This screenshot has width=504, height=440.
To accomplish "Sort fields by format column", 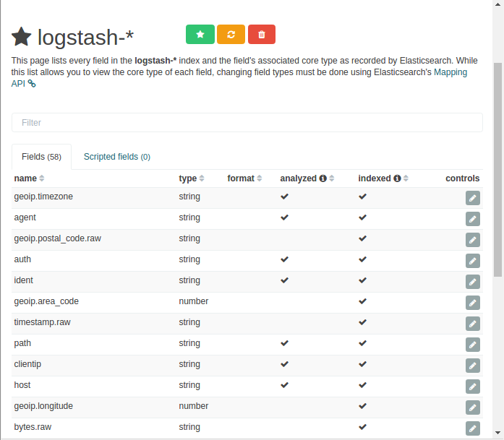I will 259,178.
